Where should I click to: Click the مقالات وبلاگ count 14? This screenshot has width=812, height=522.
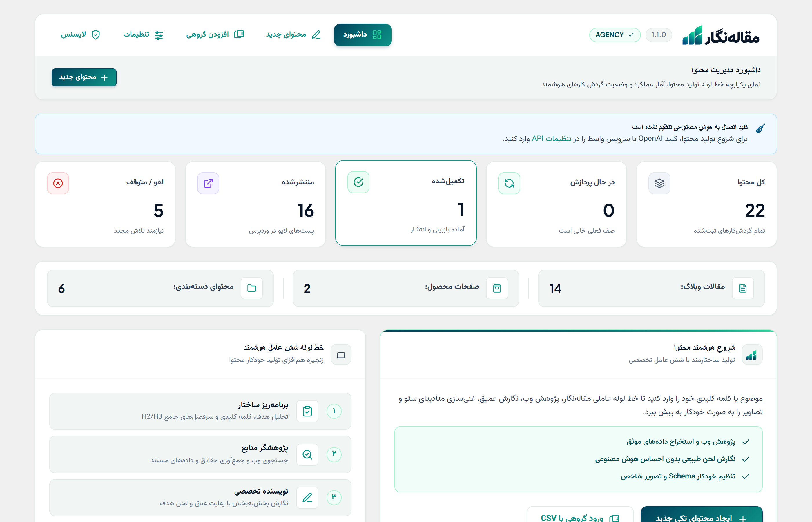555,289
